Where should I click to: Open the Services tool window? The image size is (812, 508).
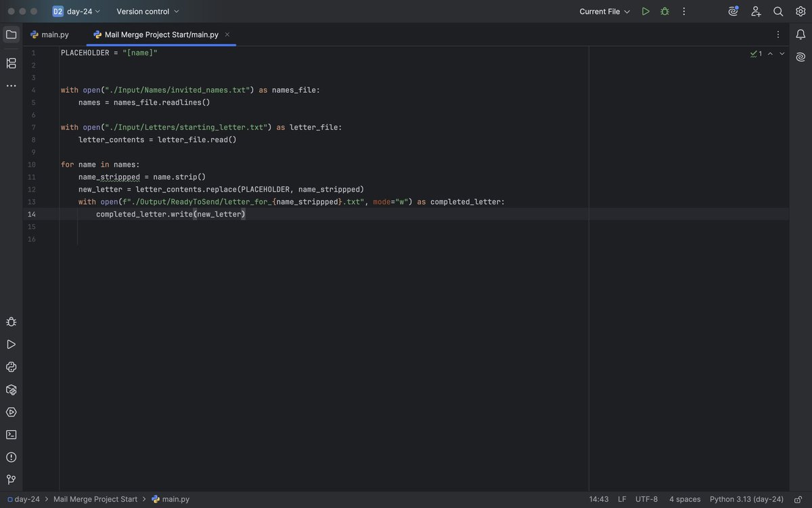(x=11, y=412)
